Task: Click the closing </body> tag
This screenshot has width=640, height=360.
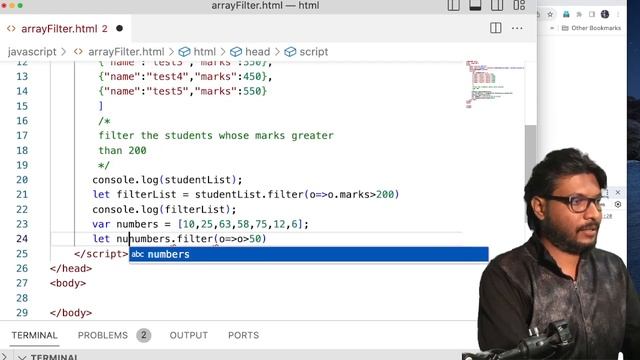Action: pyautogui.click(x=71, y=313)
